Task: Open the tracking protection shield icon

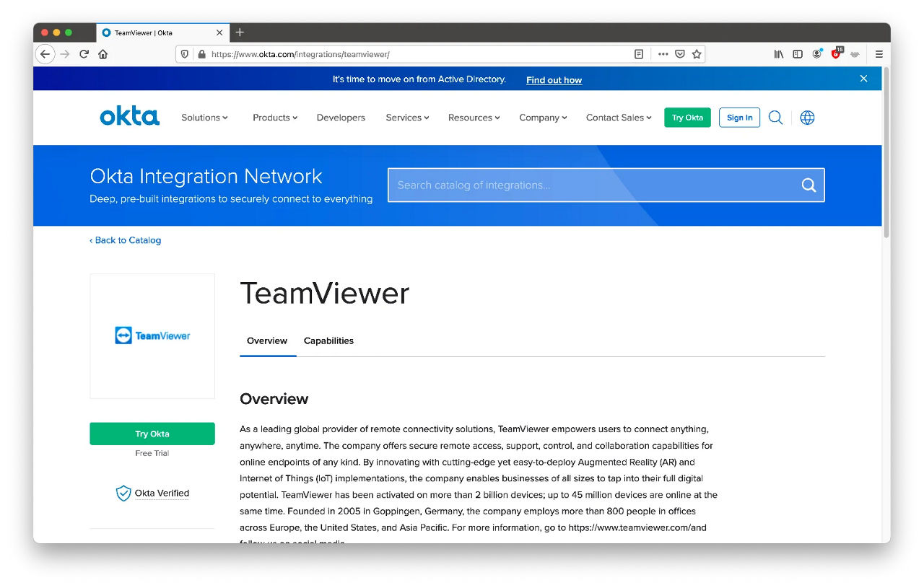Action: (185, 54)
